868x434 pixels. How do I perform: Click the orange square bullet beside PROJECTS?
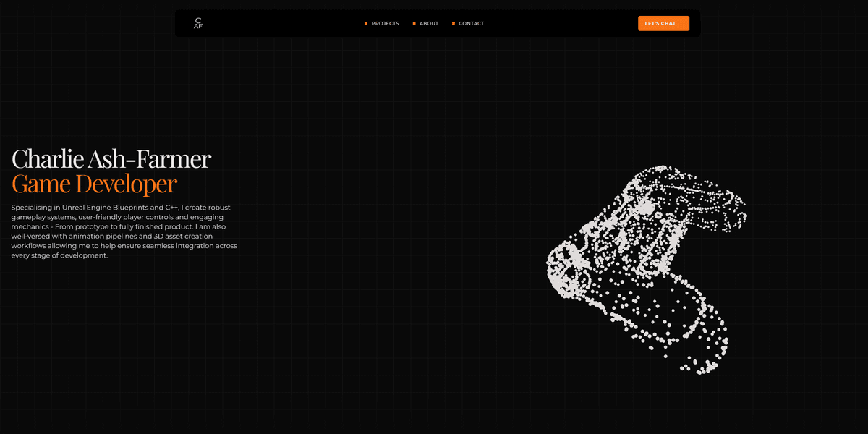click(366, 23)
